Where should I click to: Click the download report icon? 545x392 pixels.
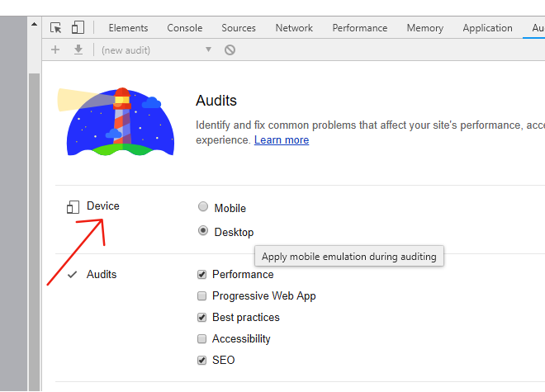tap(78, 50)
